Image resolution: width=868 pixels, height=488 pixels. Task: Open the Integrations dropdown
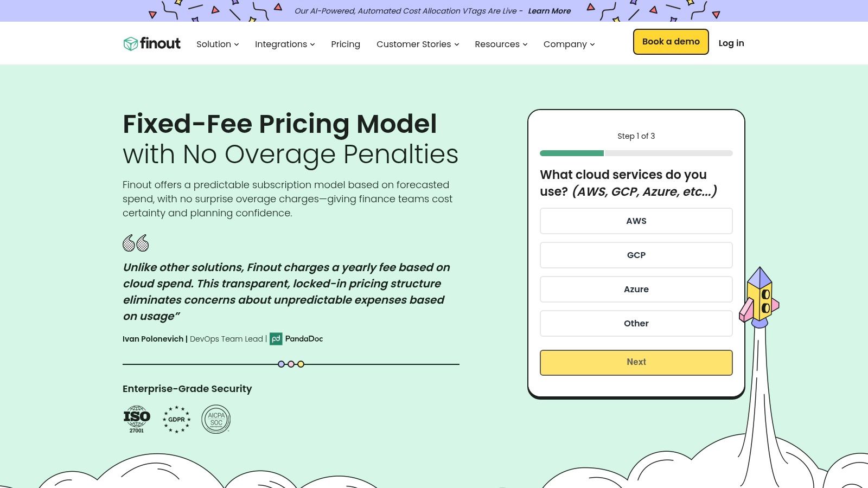pos(285,44)
